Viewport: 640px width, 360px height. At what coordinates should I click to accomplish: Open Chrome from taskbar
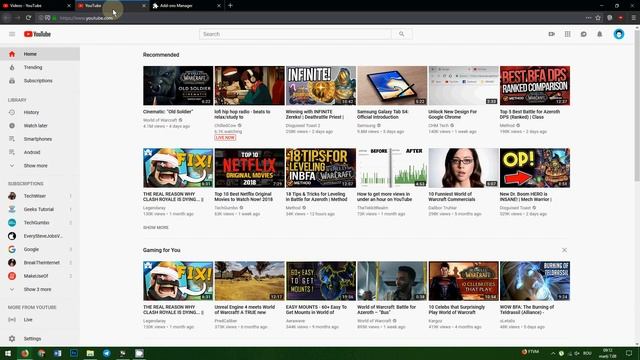(41, 353)
